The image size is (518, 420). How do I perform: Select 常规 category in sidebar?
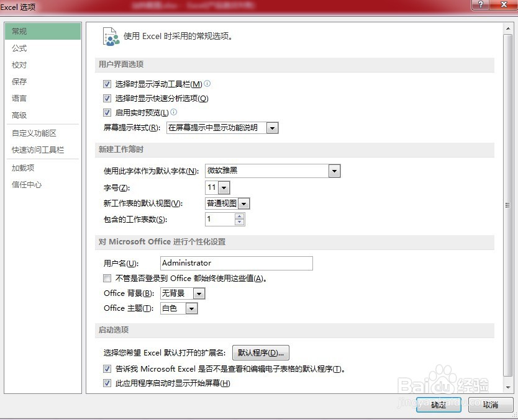point(43,32)
